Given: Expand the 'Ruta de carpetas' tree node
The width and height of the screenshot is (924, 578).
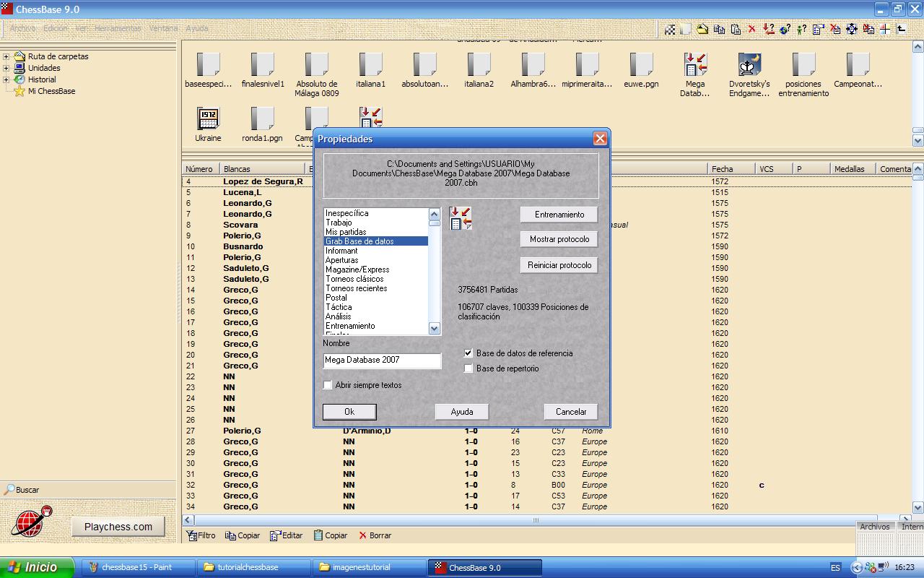Looking at the screenshot, I should tap(6, 56).
